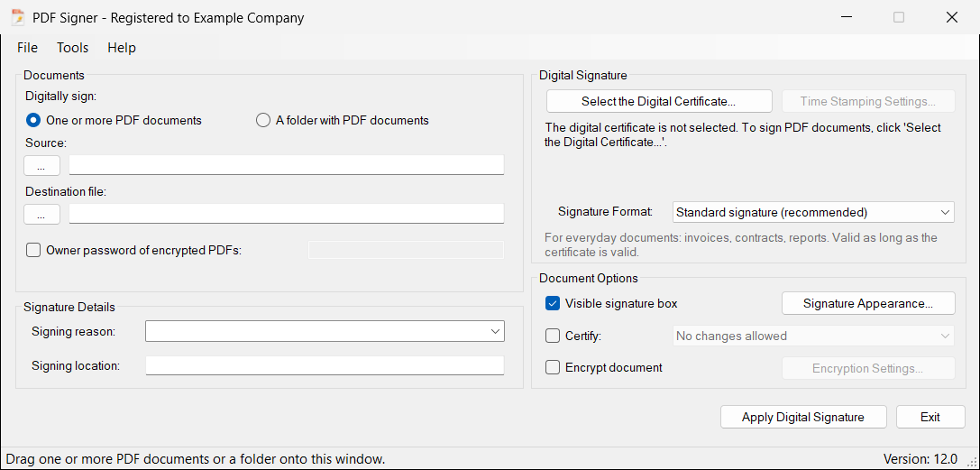Click the owner password entry field
Viewport: 980px width, 470px height.
click(407, 250)
